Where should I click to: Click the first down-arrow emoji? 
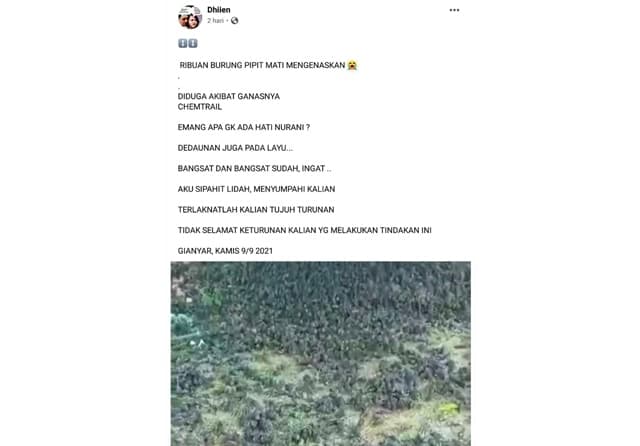[182, 43]
